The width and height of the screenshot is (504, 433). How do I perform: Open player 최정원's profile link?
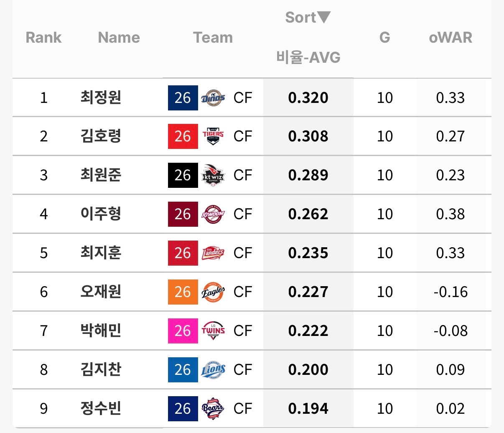pyautogui.click(x=101, y=97)
